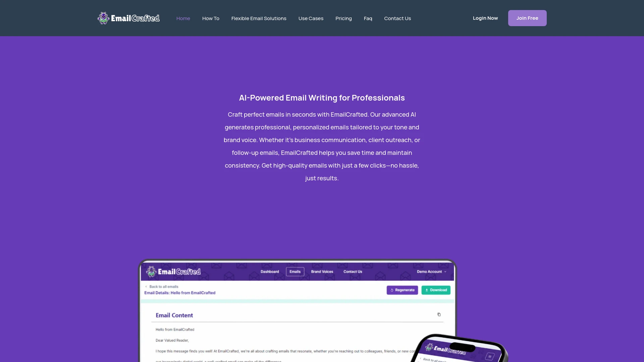Image resolution: width=644 pixels, height=362 pixels.
Task: Click the Contact Us navigation link
Action: [397, 18]
